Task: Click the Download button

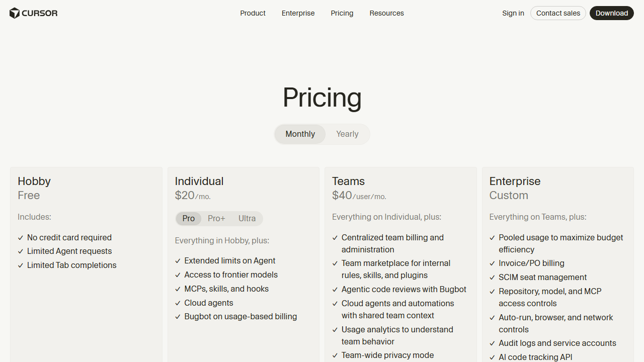Action: pos(611,13)
